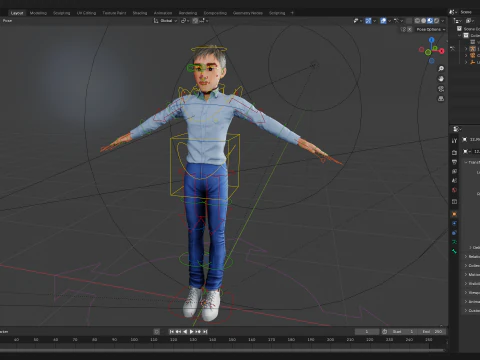The image size is (480, 360).
Task: Open the green Armature data tab
Action: pyautogui.click(x=454, y=242)
